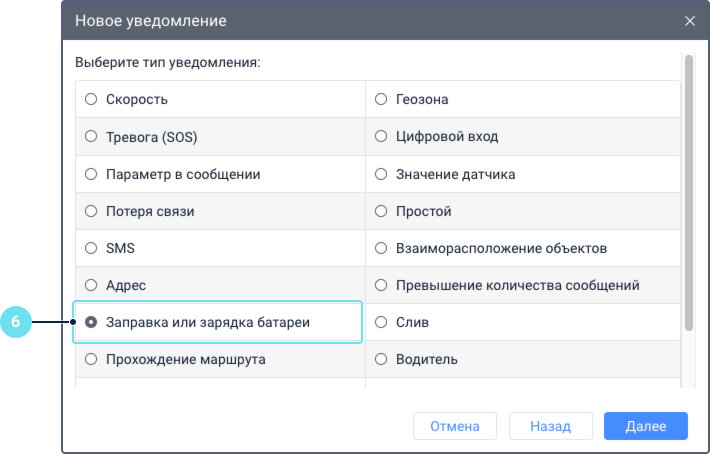Choose the Адрес notification type
710x454 pixels.
tap(91, 285)
